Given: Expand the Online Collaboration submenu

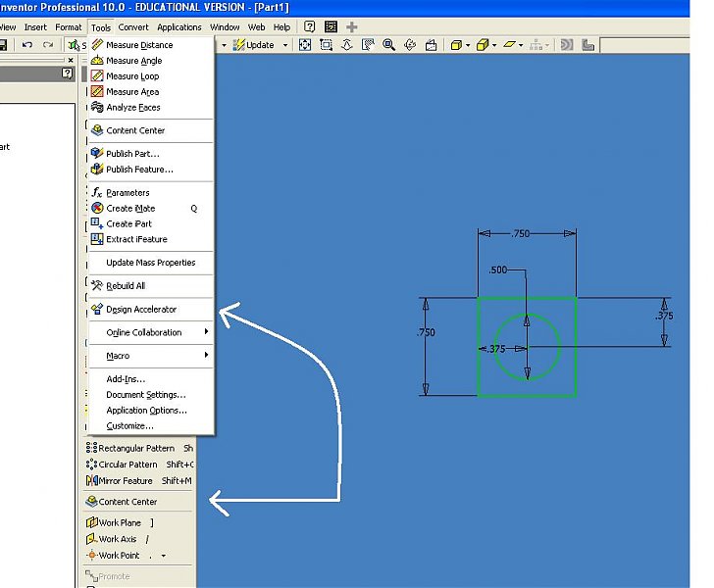Looking at the screenshot, I should [151, 332].
